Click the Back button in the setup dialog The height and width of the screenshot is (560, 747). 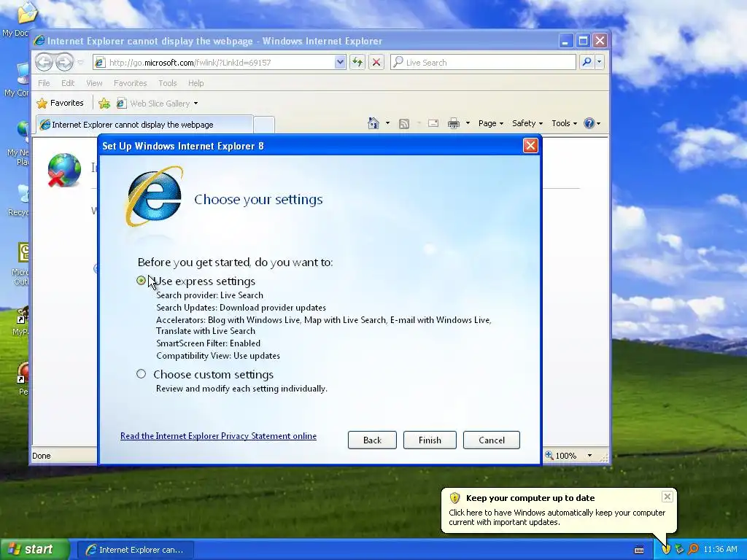pos(372,440)
